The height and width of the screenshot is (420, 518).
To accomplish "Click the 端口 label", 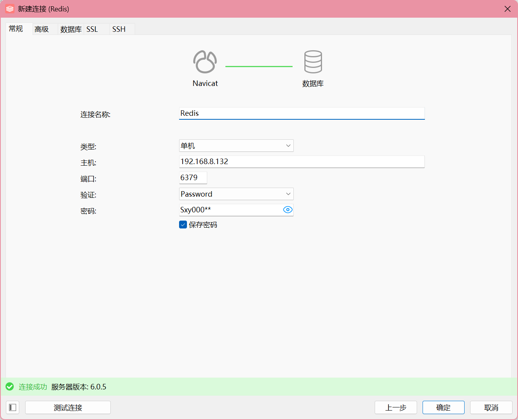I will [88, 179].
